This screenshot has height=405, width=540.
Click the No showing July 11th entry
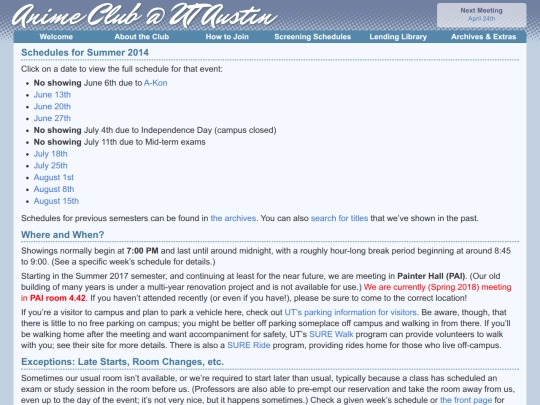click(120, 142)
